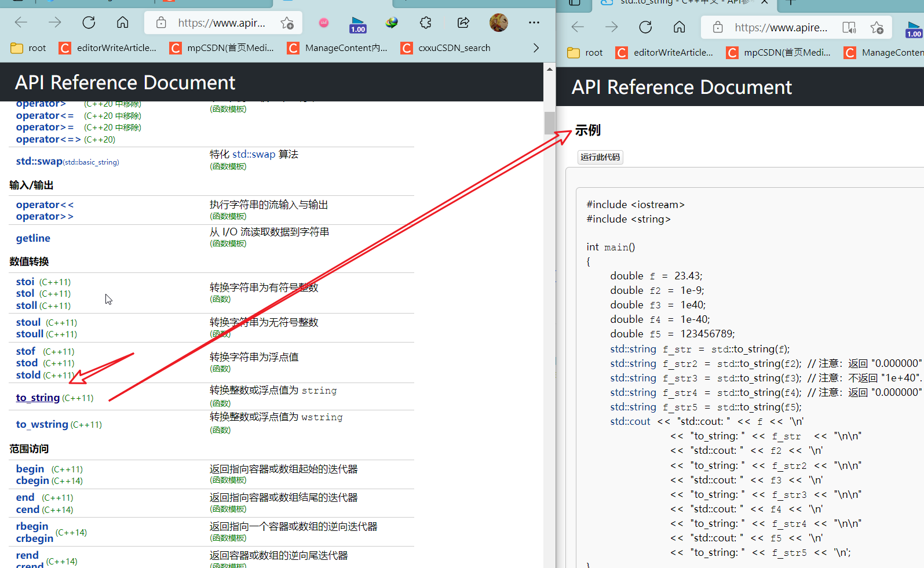The height and width of the screenshot is (568, 924).
Task: Open the stoi link
Action: pos(25,282)
